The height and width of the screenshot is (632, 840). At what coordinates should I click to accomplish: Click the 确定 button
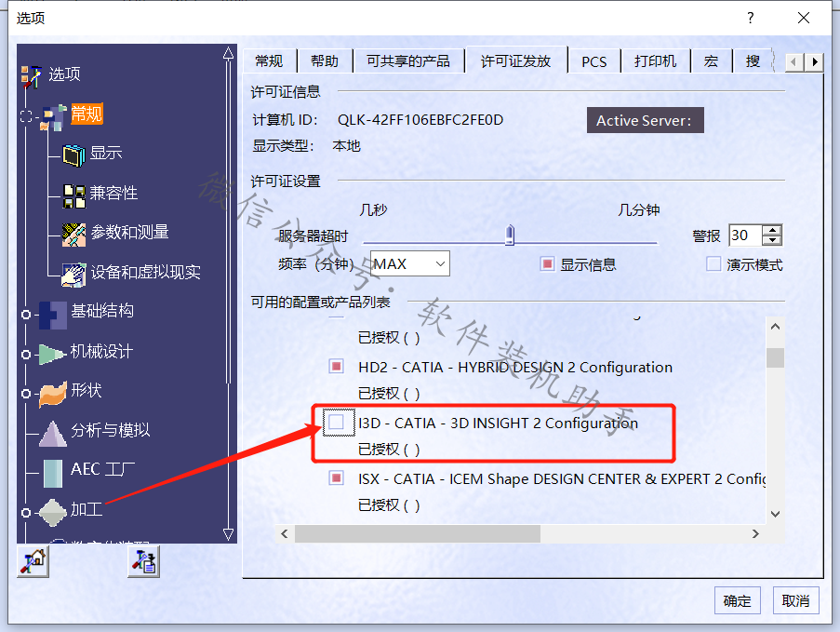737,600
